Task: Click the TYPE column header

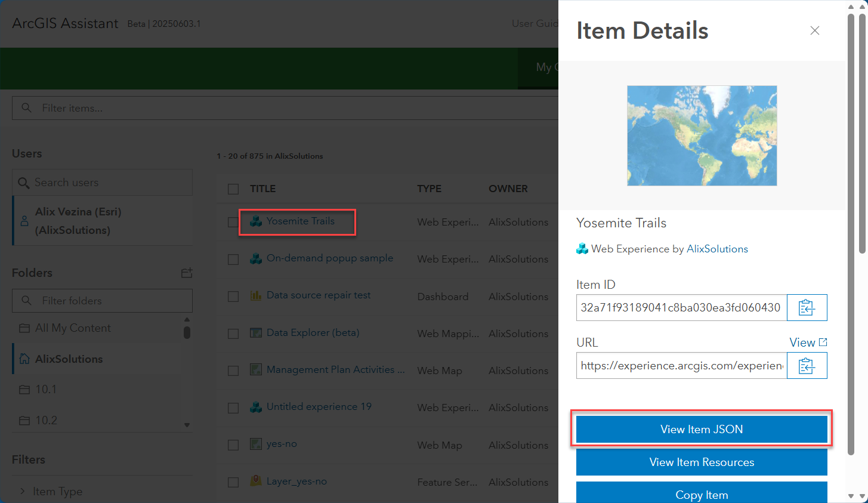Action: coord(429,189)
